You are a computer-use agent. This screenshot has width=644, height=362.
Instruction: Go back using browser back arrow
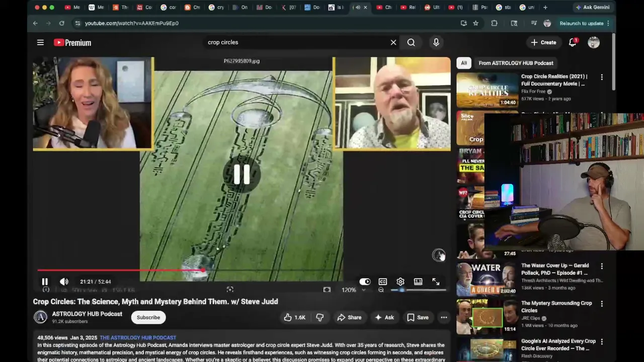point(35,23)
